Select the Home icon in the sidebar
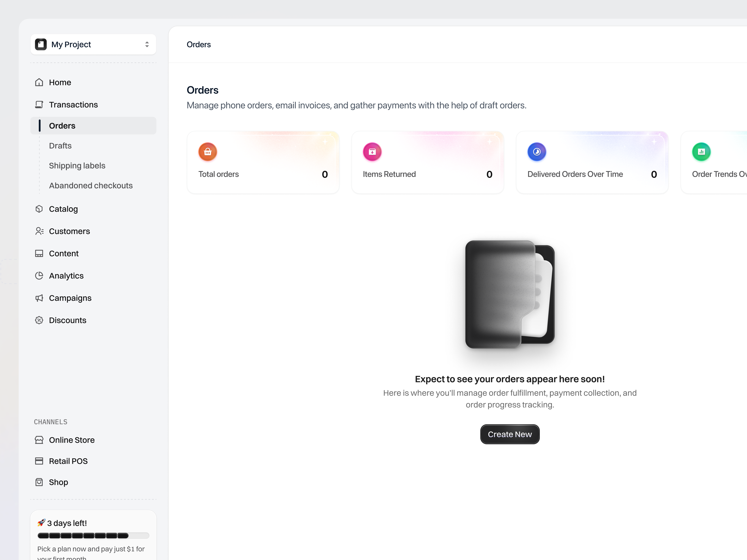This screenshot has width=747, height=560. (x=39, y=82)
